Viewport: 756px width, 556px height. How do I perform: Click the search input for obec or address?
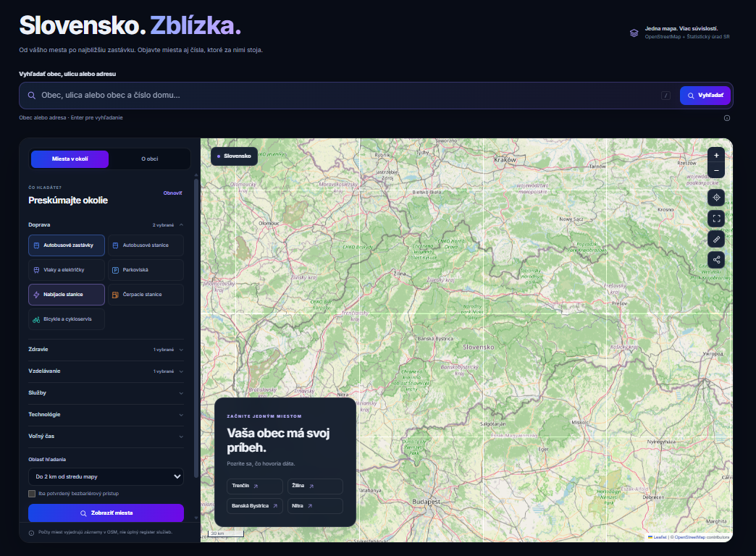(x=347, y=96)
